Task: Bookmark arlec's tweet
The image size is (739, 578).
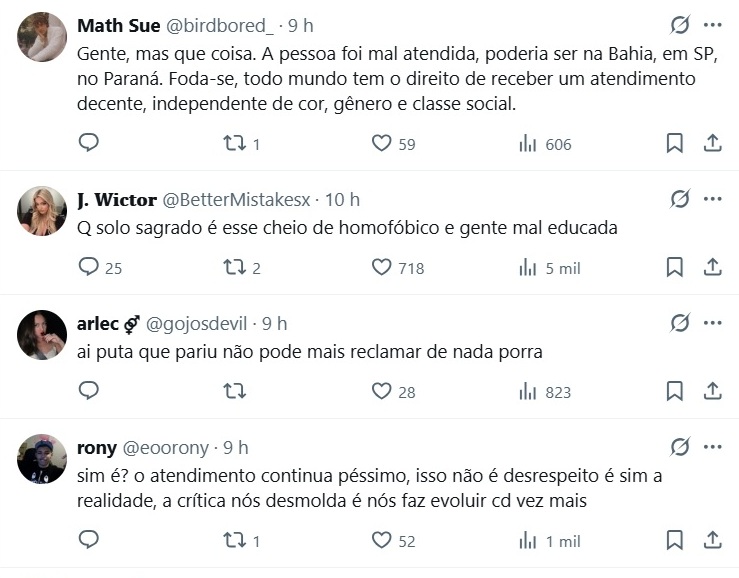Action: pyautogui.click(x=675, y=391)
